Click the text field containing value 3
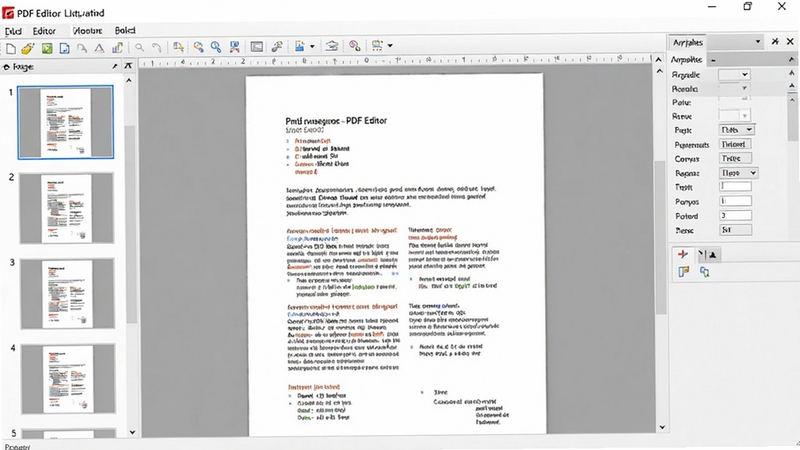 tap(735, 215)
